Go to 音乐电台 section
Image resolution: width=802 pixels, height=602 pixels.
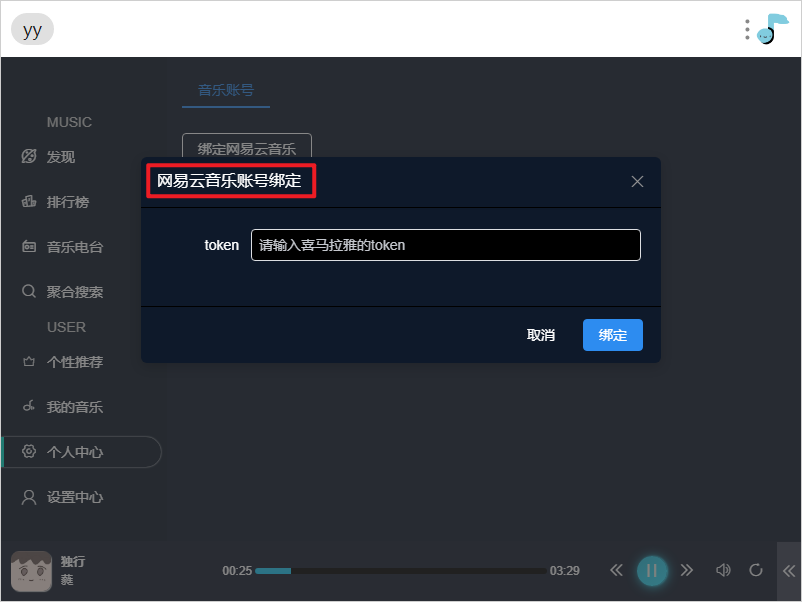pos(74,247)
